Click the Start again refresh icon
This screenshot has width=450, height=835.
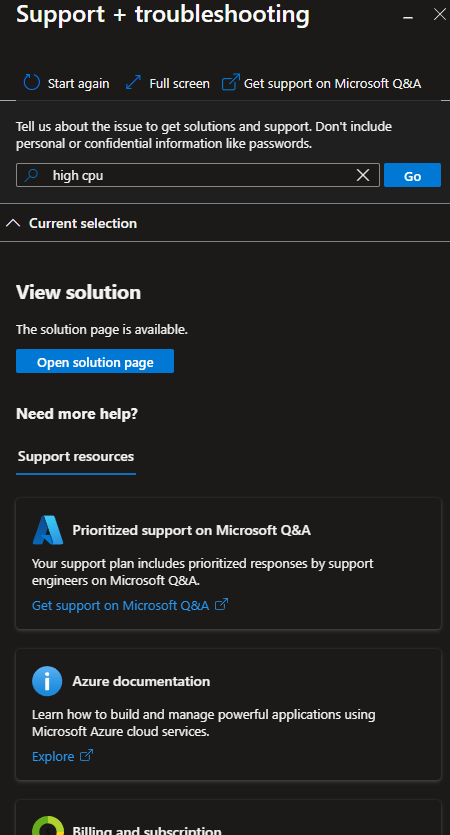(32, 83)
